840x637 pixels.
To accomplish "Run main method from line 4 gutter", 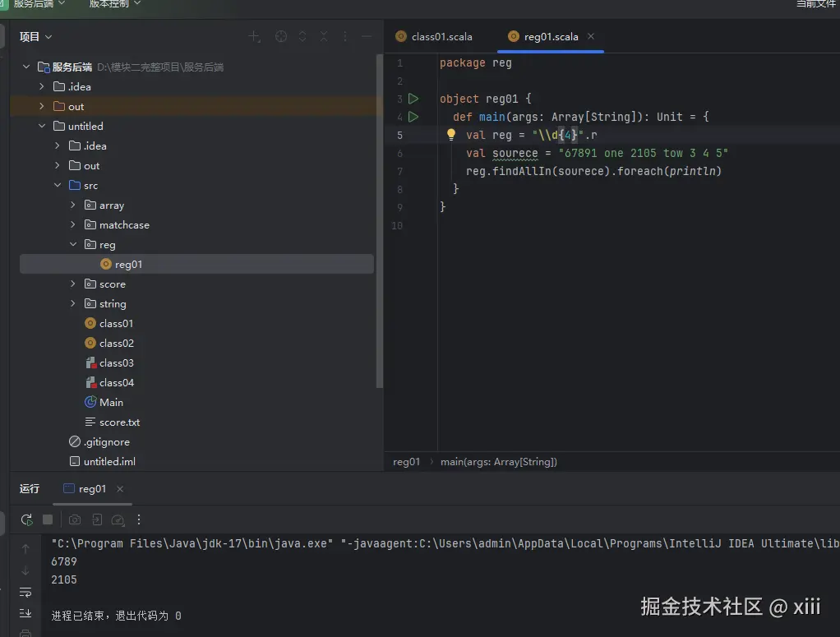I will (413, 117).
